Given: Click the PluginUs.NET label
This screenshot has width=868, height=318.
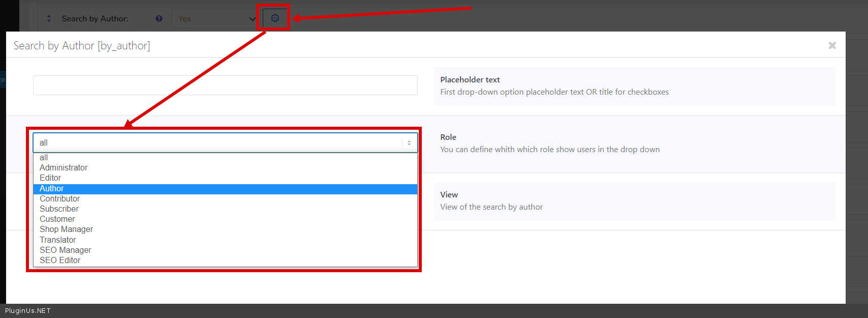Looking at the screenshot, I should pyautogui.click(x=28, y=311).
